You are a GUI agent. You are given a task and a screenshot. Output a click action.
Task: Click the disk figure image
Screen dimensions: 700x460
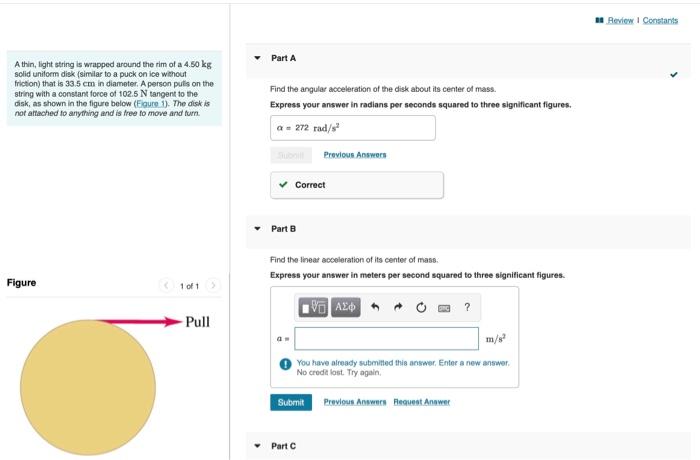point(88,388)
